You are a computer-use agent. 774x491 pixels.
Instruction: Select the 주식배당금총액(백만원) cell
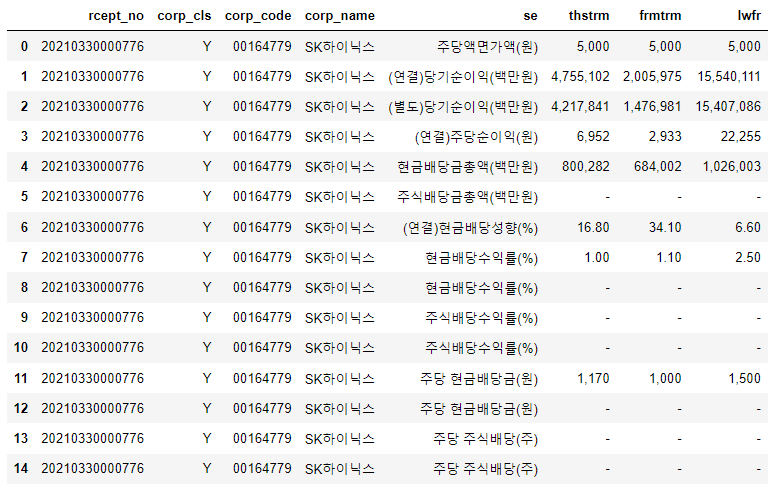[467, 197]
